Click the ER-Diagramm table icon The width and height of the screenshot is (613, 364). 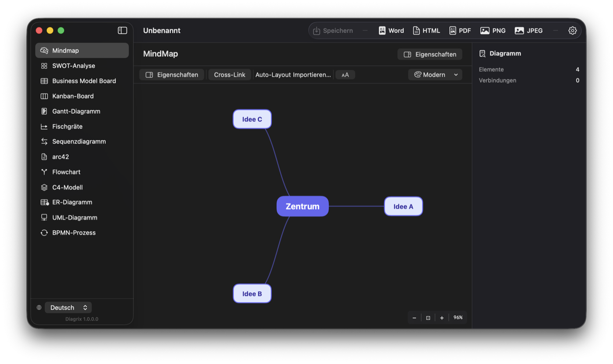(x=44, y=202)
